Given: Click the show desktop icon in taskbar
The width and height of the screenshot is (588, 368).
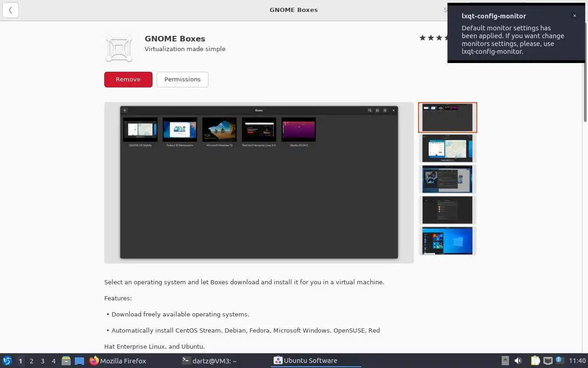Looking at the screenshot, I should tap(79, 361).
